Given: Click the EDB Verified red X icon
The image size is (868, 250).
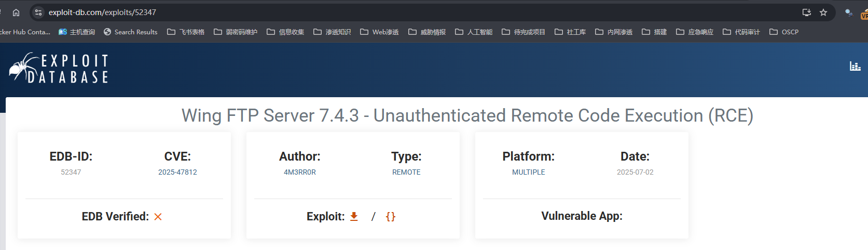Looking at the screenshot, I should tap(158, 217).
